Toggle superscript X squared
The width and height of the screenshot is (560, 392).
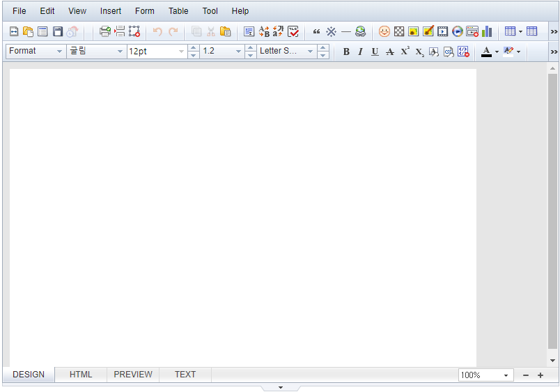[405, 51]
